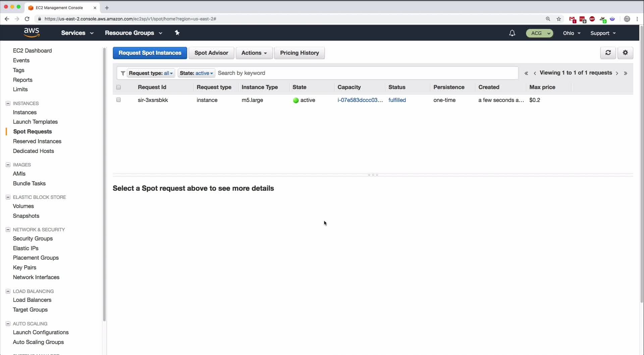Open Volumes page
The image size is (644, 355).
(x=23, y=206)
